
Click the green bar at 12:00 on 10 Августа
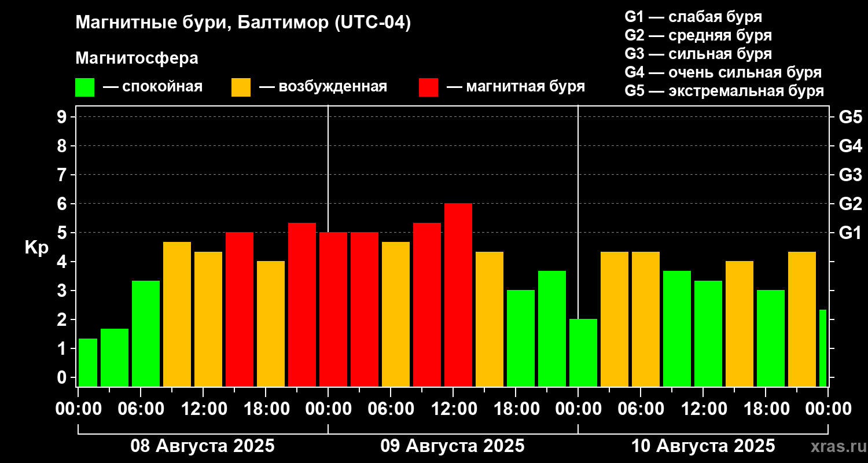tap(708, 333)
